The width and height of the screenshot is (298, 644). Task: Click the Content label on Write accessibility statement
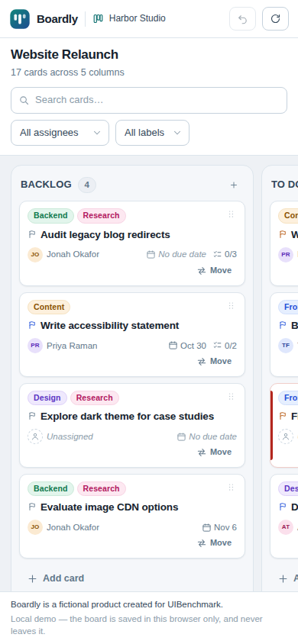click(x=49, y=307)
